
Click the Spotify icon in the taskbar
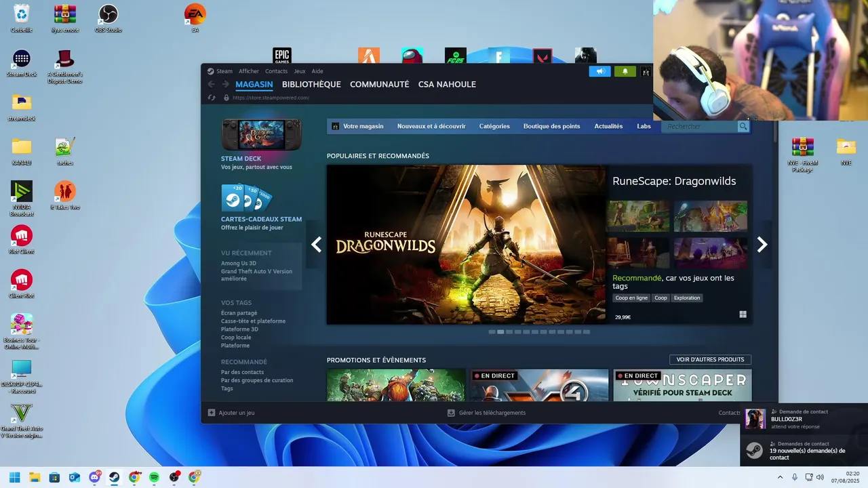(154, 477)
